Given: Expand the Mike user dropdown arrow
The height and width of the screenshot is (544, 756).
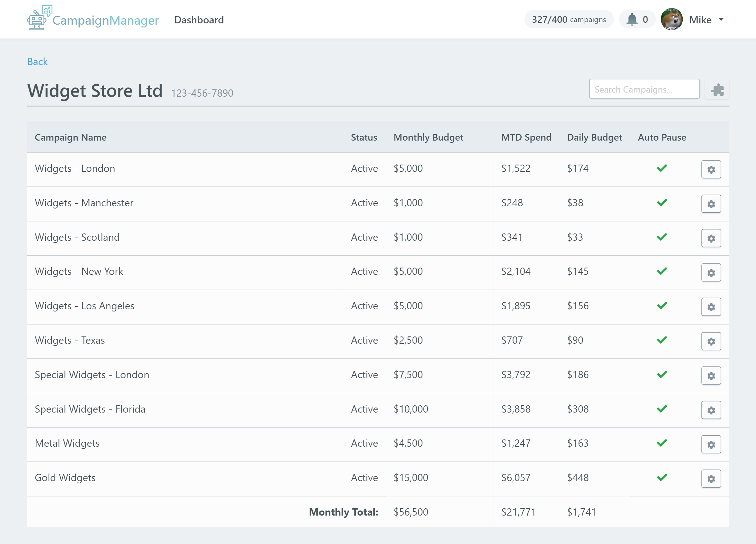Looking at the screenshot, I should click(x=721, y=19).
